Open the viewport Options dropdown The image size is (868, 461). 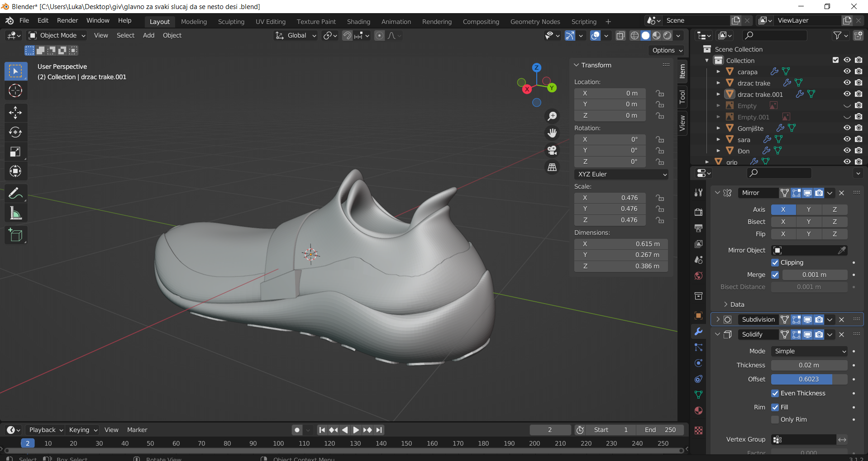pyautogui.click(x=667, y=50)
